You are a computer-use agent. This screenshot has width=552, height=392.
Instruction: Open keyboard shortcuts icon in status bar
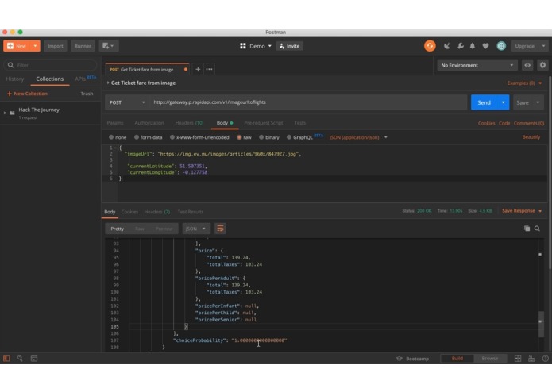[x=531, y=358]
